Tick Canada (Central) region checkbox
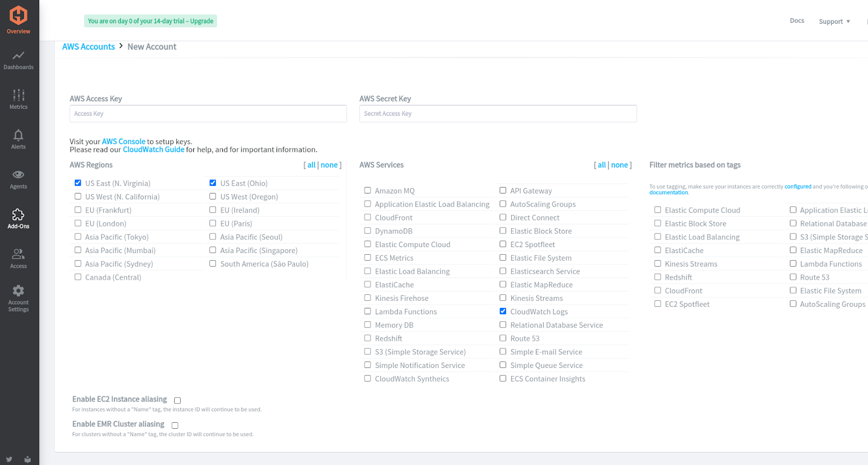The height and width of the screenshot is (465, 868). (x=78, y=277)
